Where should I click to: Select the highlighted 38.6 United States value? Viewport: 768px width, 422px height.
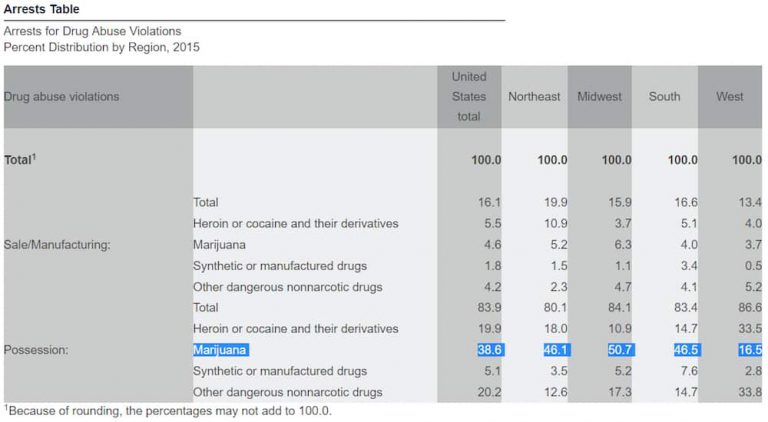click(489, 350)
